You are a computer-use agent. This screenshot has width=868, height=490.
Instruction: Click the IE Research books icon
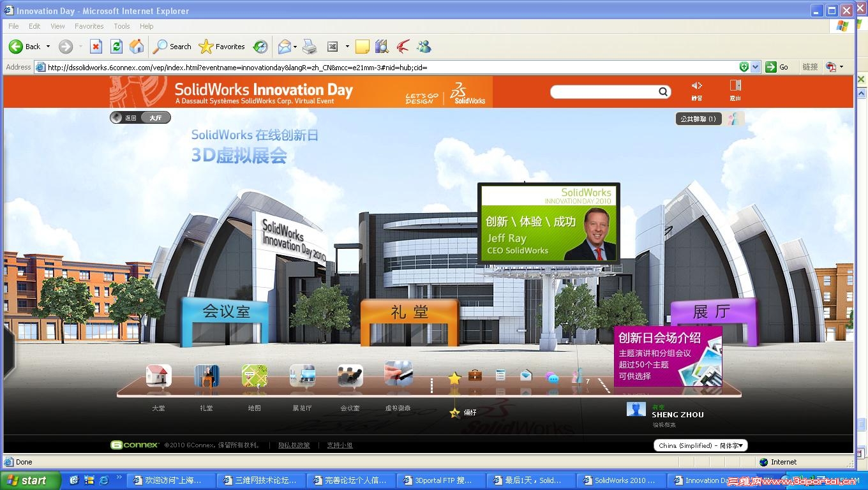pyautogui.click(x=382, y=47)
